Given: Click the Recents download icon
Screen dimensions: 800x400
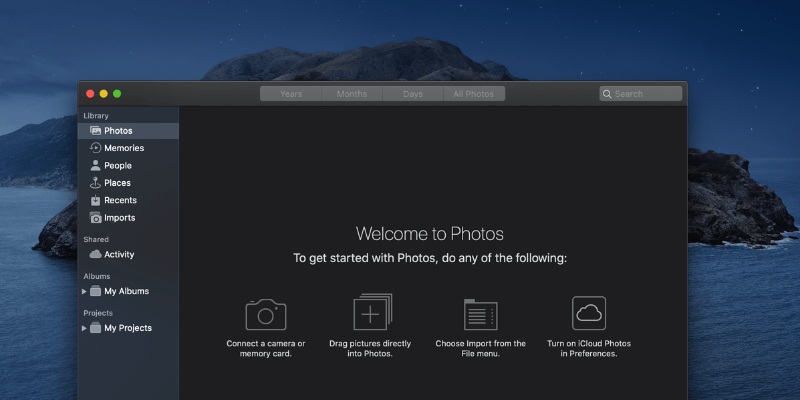Looking at the screenshot, I should pyautogui.click(x=95, y=200).
